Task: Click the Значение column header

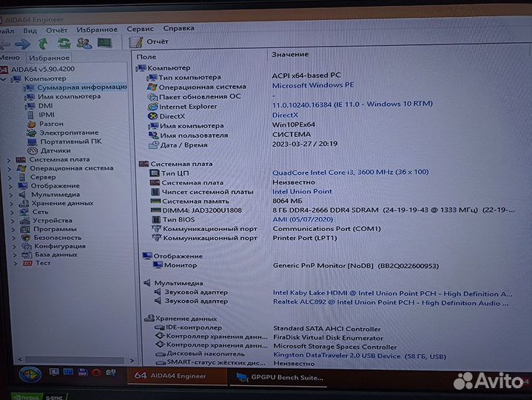Action: coord(290,54)
